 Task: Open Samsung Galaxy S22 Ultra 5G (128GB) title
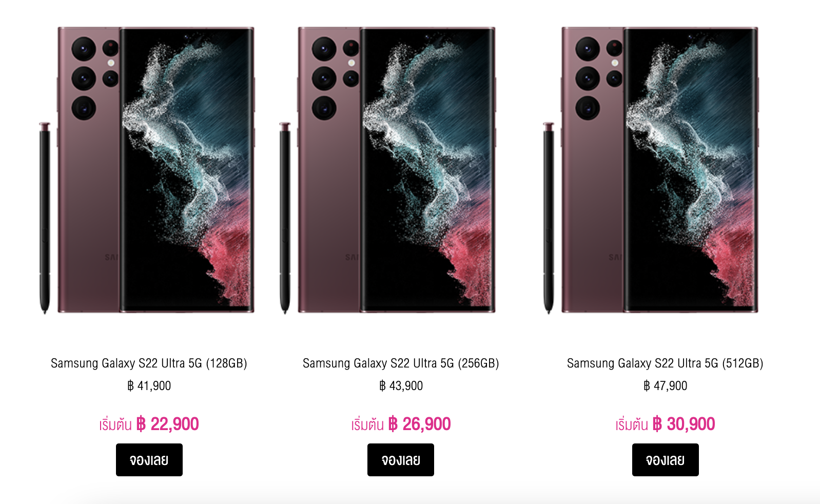coord(149,363)
